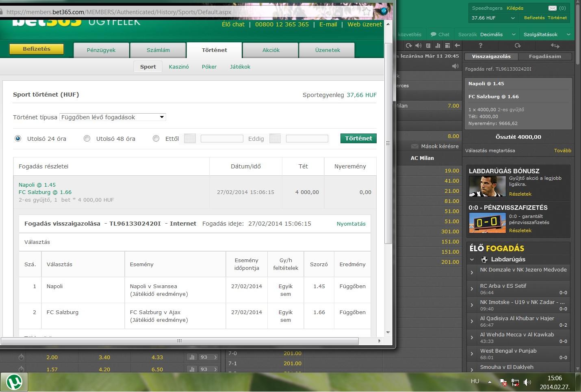Viewport: 581px width, 392px height.
Task: Switch to Játékok history
Action: 240,67
